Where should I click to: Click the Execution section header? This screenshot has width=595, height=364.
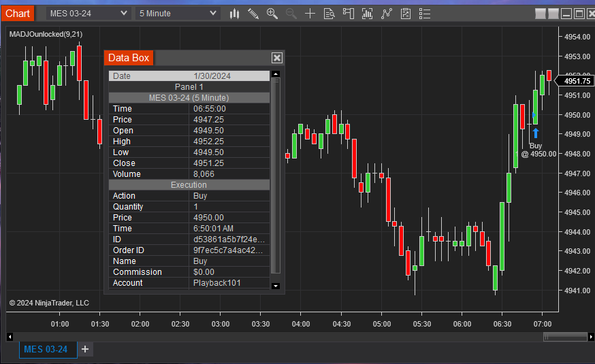189,185
